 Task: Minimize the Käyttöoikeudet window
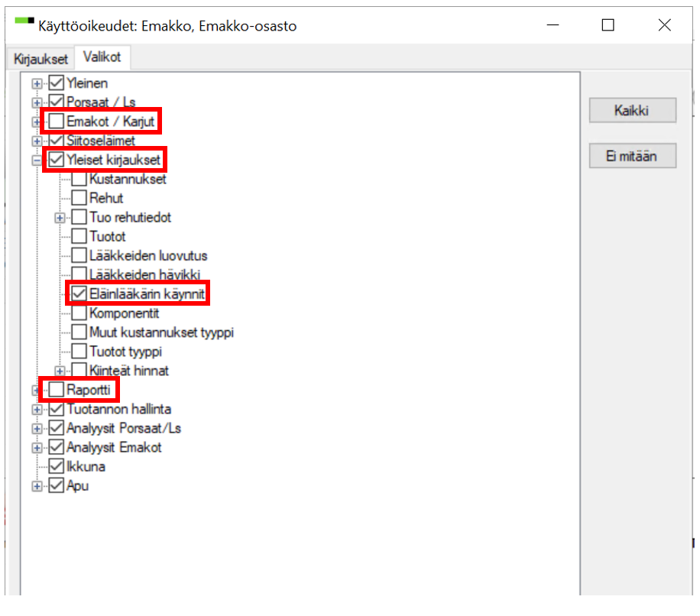click(x=553, y=25)
